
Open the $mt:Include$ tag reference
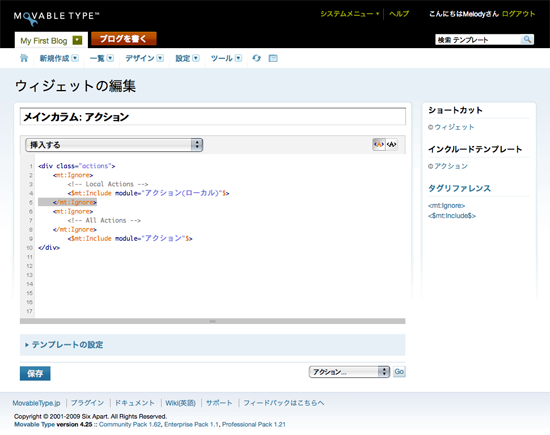(x=452, y=216)
